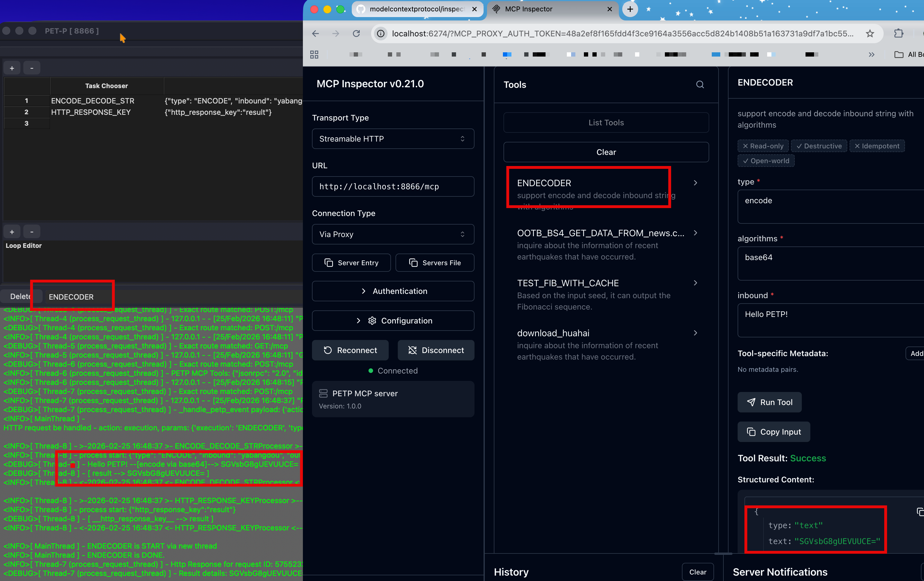
Task: Expand the Authentication section
Action: [x=393, y=291]
